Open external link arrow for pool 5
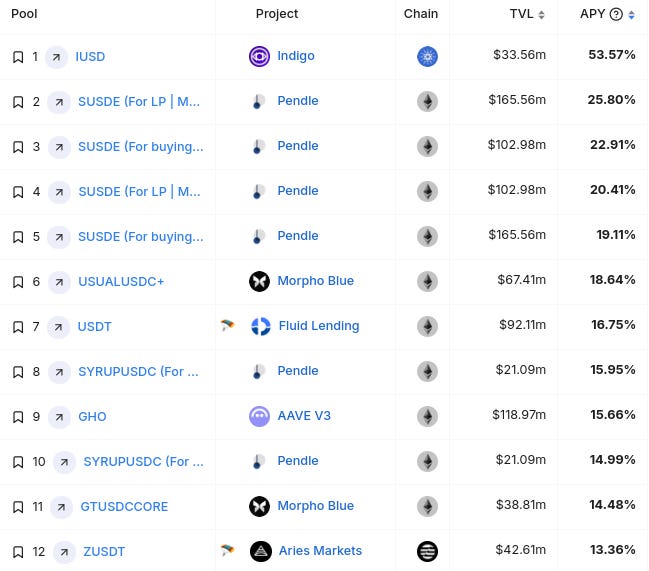Image resolution: width=649 pixels, height=571 pixels. pyautogui.click(x=59, y=237)
